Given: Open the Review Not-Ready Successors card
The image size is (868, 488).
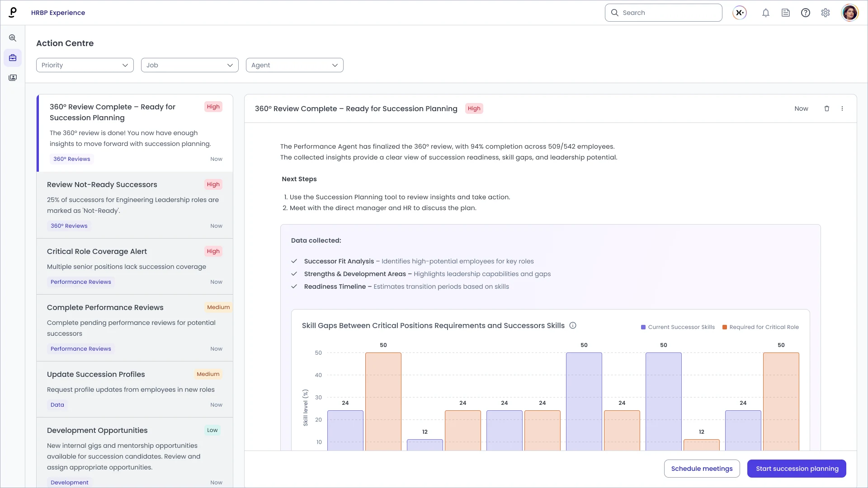Looking at the screenshot, I should tap(135, 205).
